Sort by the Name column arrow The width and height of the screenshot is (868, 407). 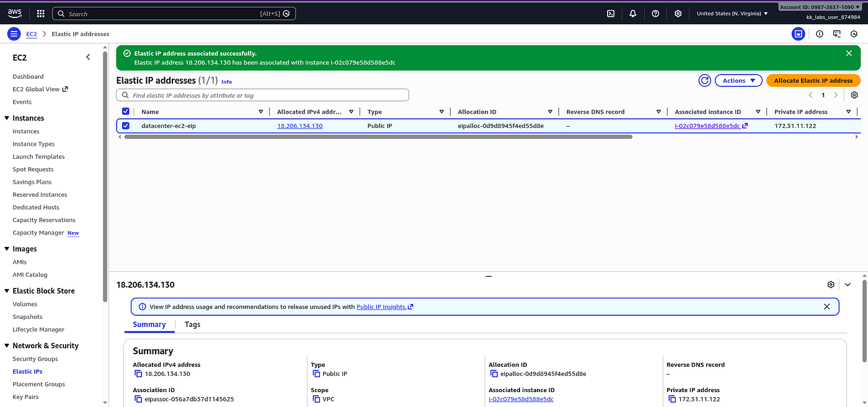260,112
